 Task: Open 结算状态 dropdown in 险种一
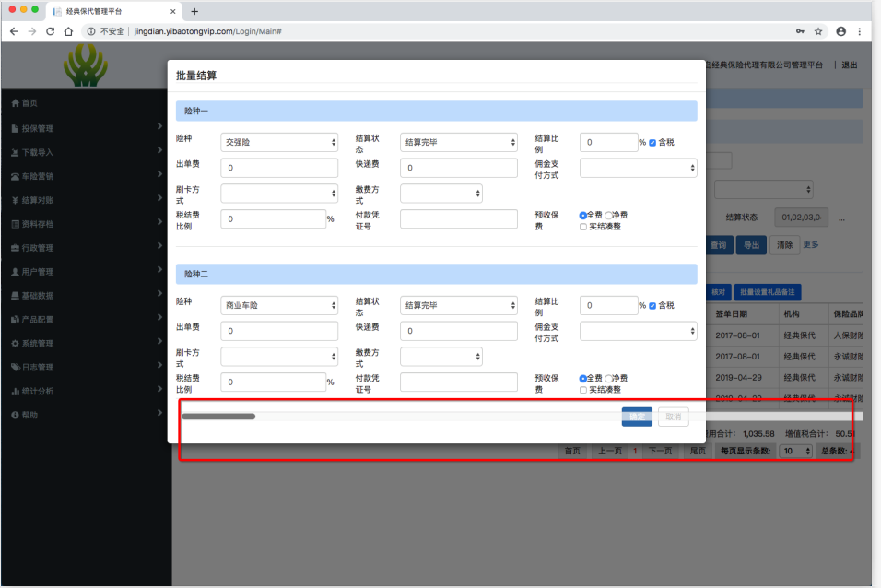(459, 142)
